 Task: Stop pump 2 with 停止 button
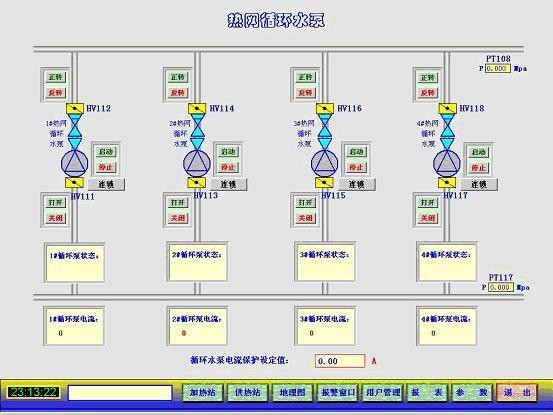pos(228,167)
